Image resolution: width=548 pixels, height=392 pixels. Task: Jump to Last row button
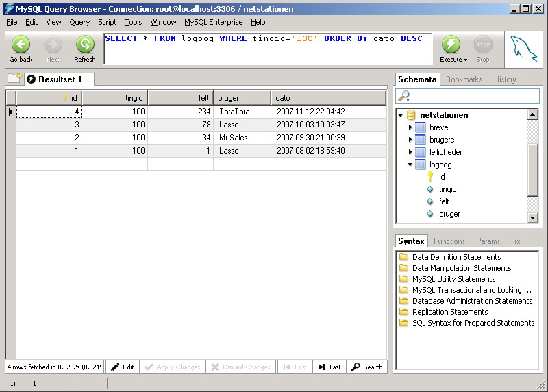pos(329,367)
